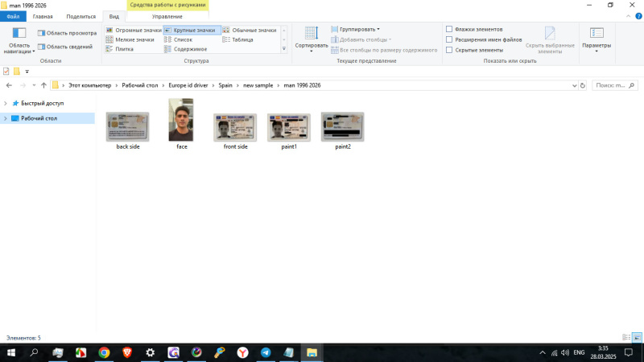This screenshot has height=362, width=644.
Task: Choose the Плитка tiles layout
Action: [x=124, y=49]
